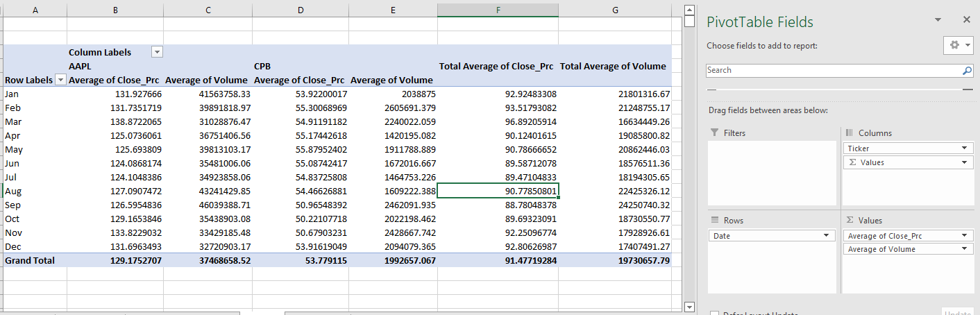Select the Apr row label
This screenshot has height=315, width=980.
pyautogui.click(x=35, y=135)
